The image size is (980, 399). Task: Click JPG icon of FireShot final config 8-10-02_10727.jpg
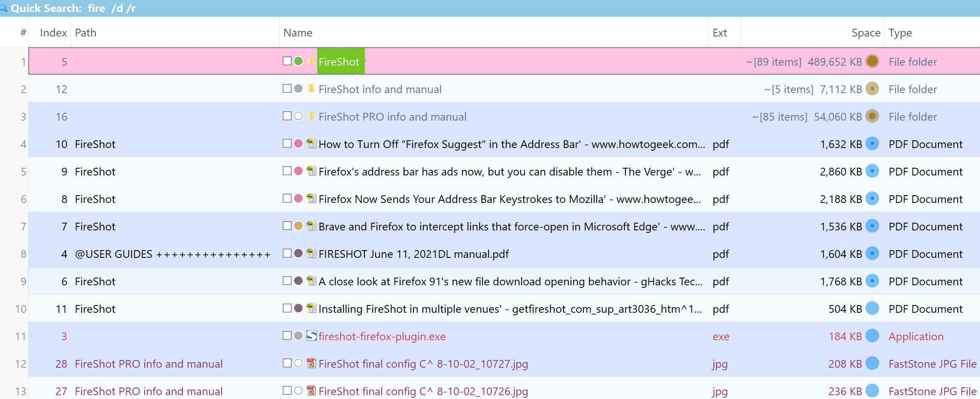(312, 363)
